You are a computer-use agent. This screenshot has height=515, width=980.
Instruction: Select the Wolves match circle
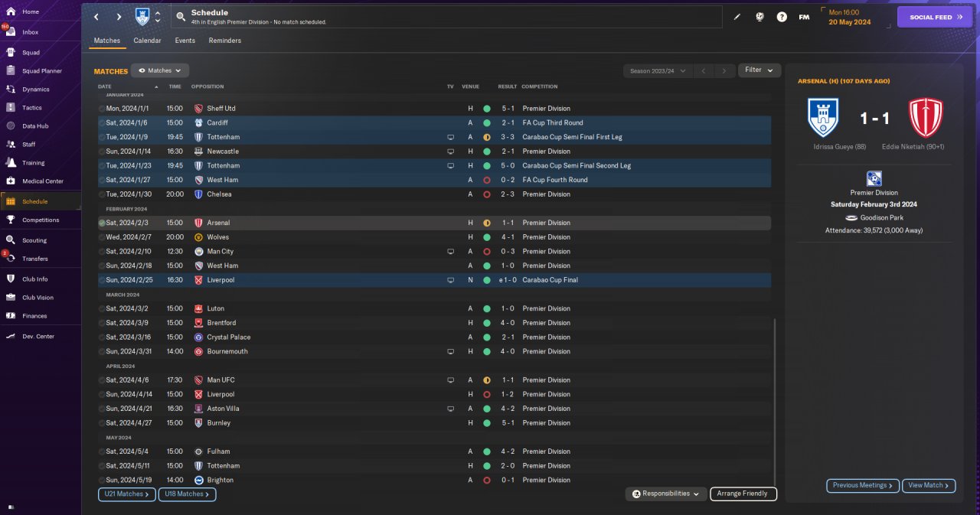[102, 237]
